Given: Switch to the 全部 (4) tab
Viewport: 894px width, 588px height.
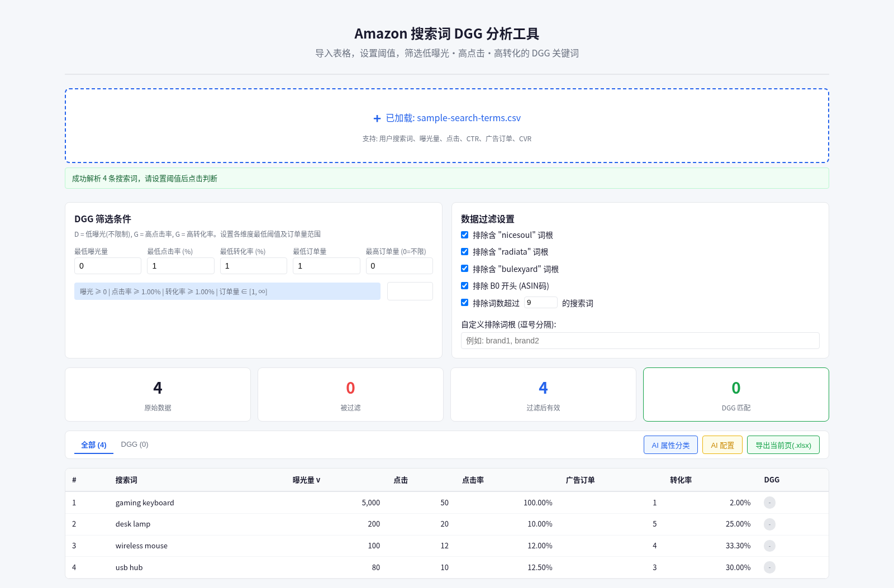Looking at the screenshot, I should coord(94,445).
